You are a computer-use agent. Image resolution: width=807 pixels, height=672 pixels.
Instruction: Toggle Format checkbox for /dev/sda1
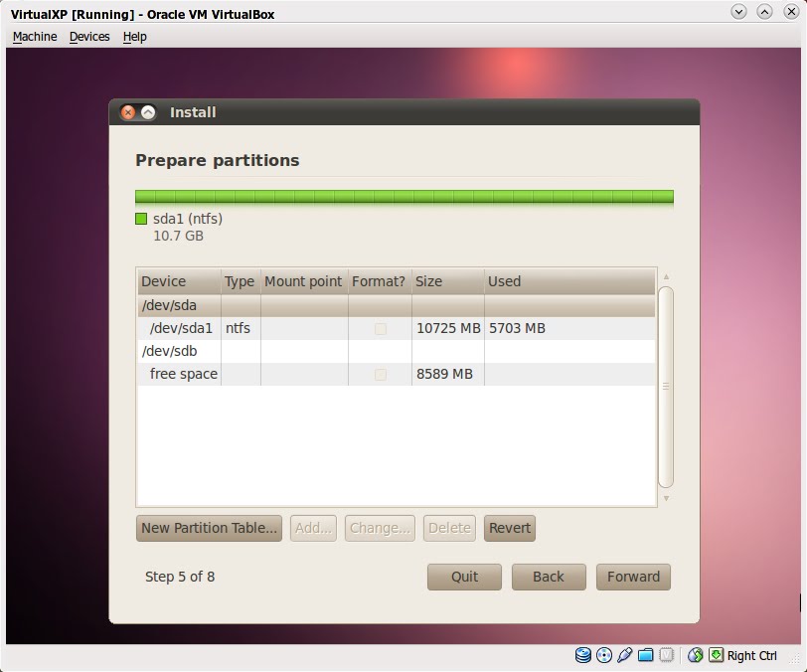381,328
